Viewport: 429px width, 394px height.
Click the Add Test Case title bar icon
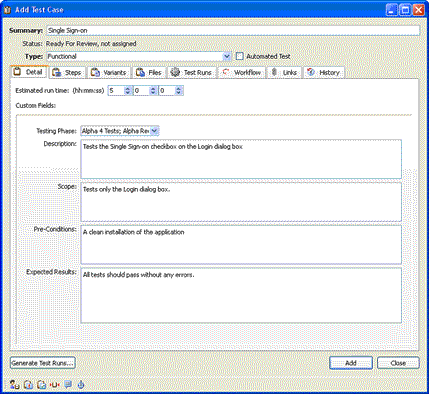7,10
